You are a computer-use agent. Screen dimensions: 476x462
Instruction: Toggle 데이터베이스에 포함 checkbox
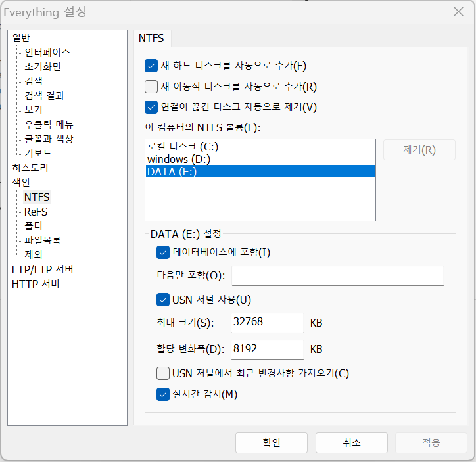[163, 252]
